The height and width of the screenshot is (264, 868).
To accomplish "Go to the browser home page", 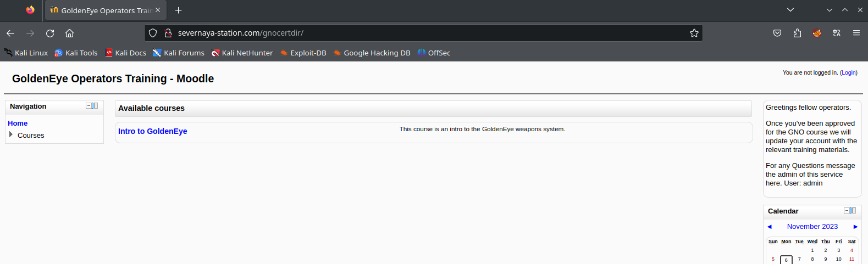I will click(69, 33).
